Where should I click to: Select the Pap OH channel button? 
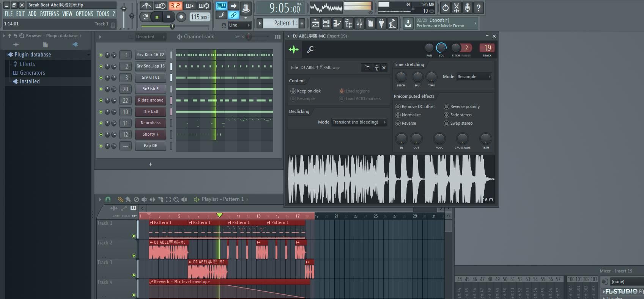(x=151, y=146)
